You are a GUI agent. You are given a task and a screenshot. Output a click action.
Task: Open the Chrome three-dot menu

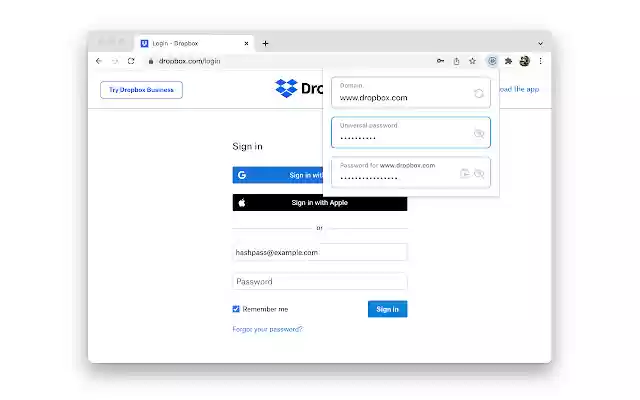tap(540, 61)
